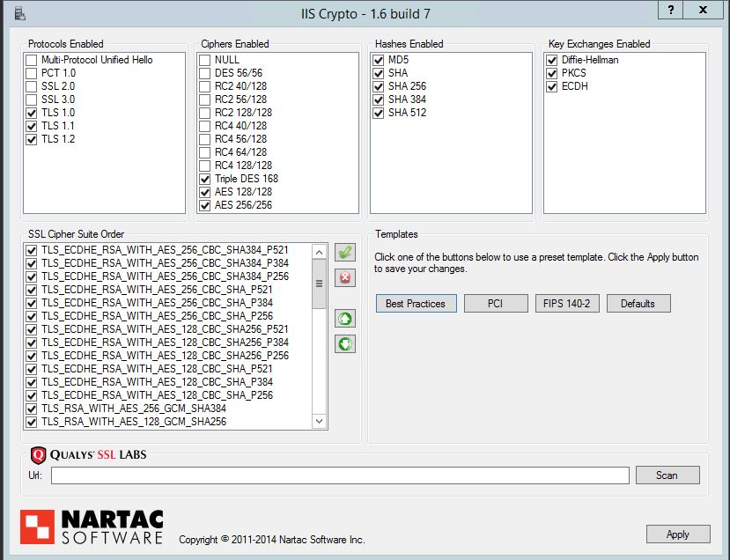
Task: Apply the Best Practices template
Action: 416,304
